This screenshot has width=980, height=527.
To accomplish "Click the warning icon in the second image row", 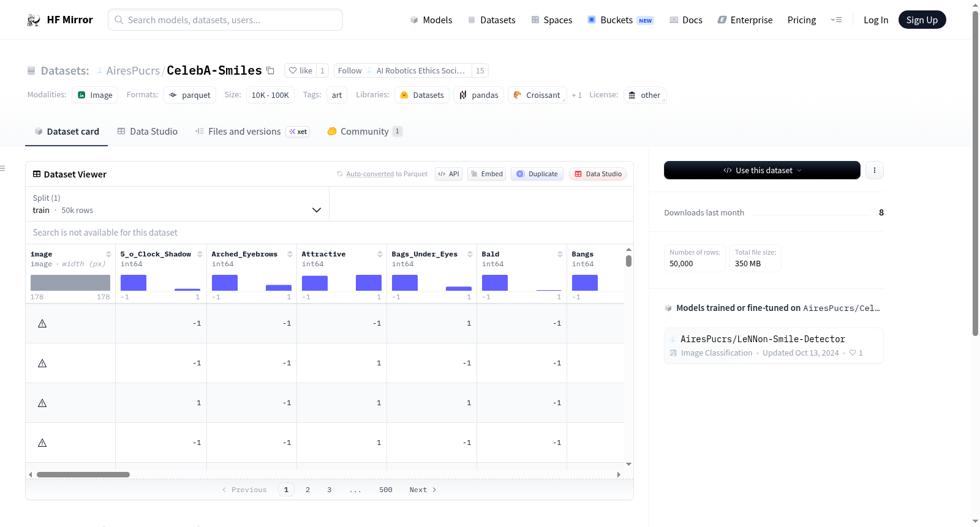I will point(42,363).
